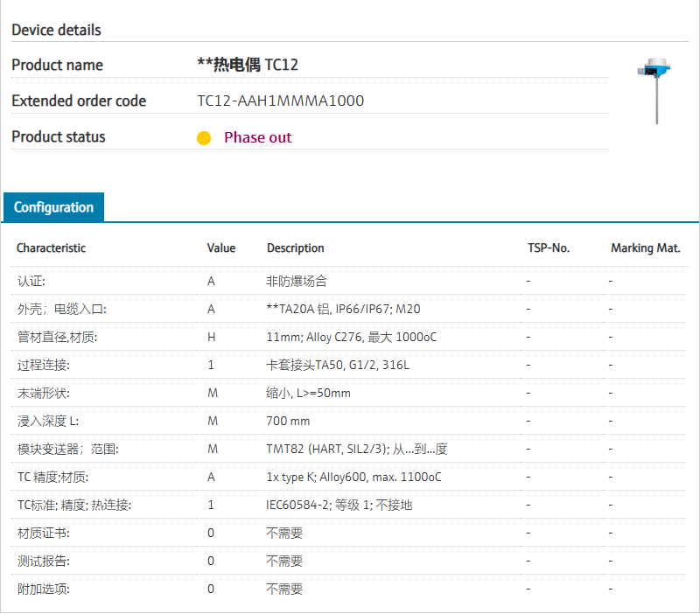Viewport: 700px width, 614px height.
Task: Select the extended order code TC12-AAH1MMMA1000
Action: pyautogui.click(x=280, y=101)
